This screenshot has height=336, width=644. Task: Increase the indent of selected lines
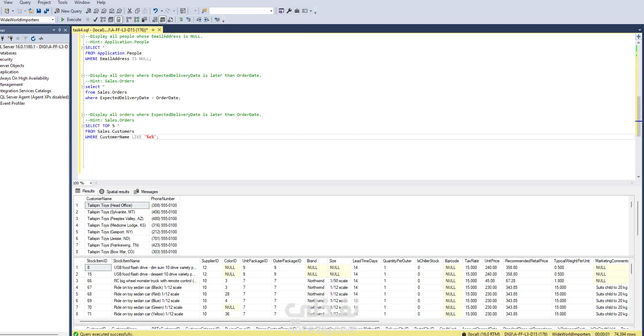207,20
